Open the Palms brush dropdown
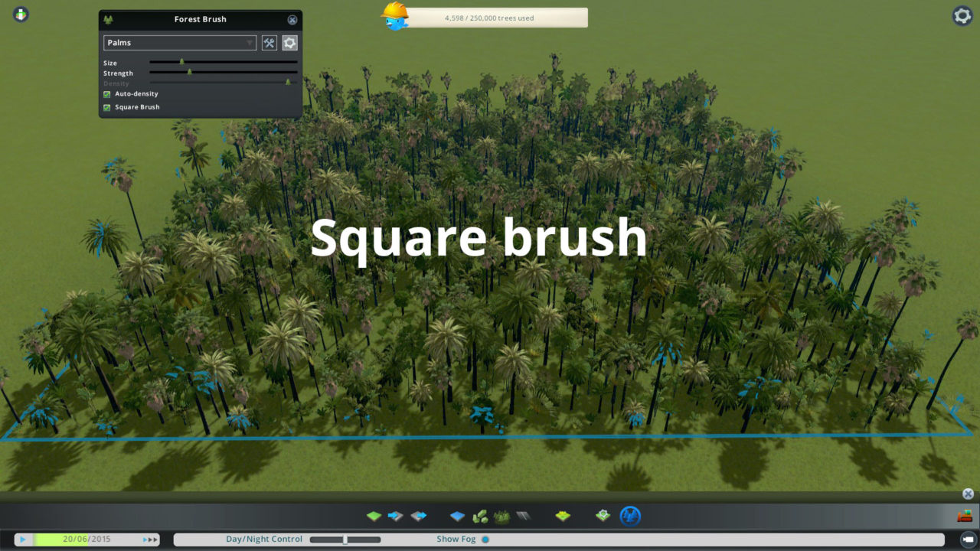Screen dimensions: 980x551 tap(179, 43)
